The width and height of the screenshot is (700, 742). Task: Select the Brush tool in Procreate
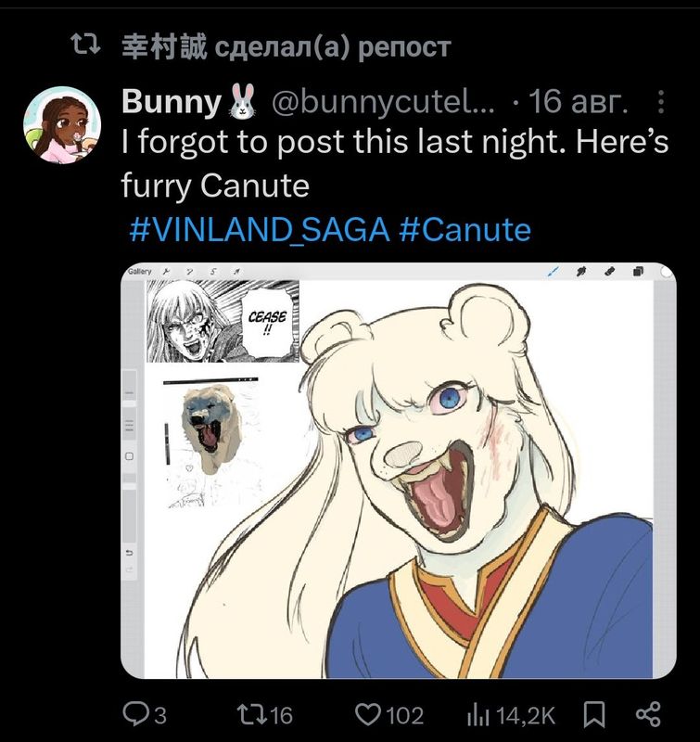[554, 272]
